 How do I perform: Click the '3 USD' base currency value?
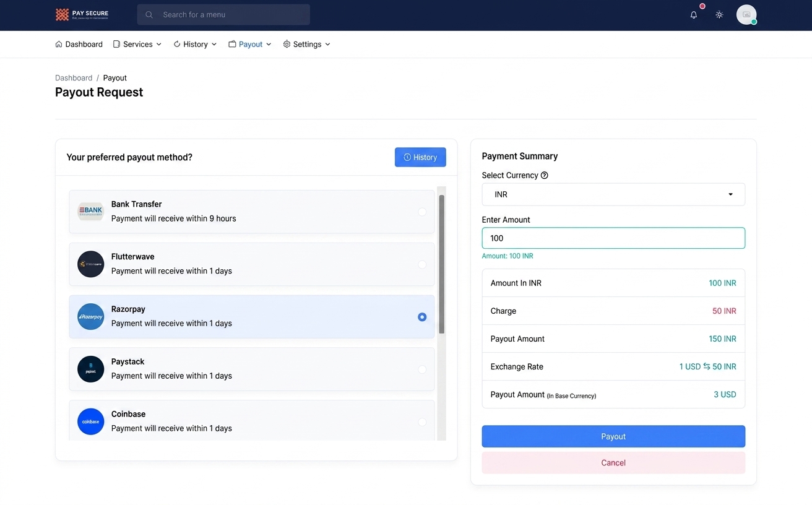click(725, 394)
